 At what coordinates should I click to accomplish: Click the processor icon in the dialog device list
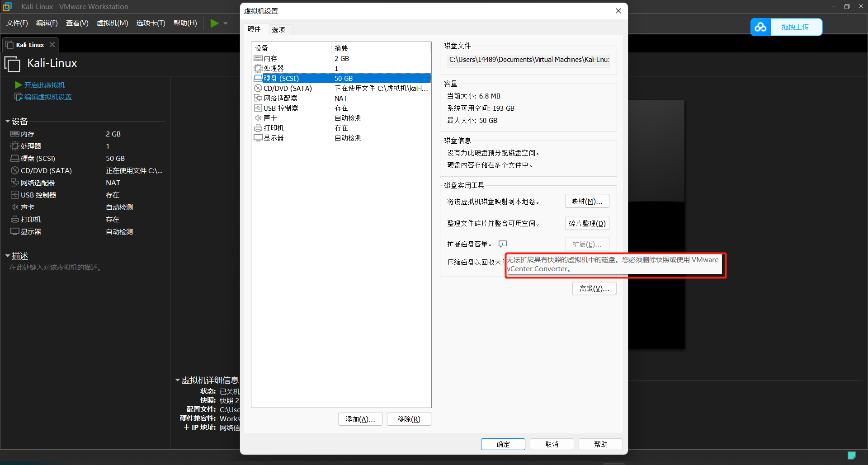(x=258, y=68)
